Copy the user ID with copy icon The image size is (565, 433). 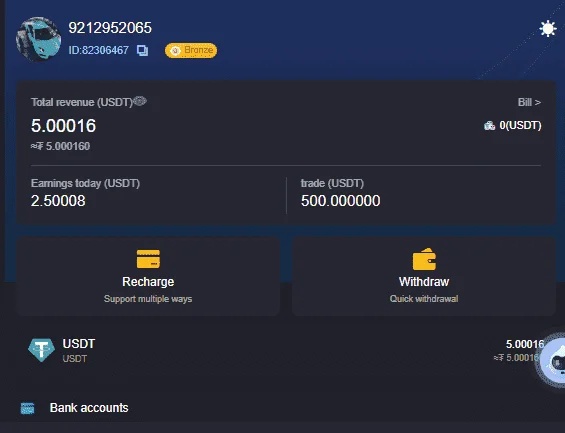[142, 50]
